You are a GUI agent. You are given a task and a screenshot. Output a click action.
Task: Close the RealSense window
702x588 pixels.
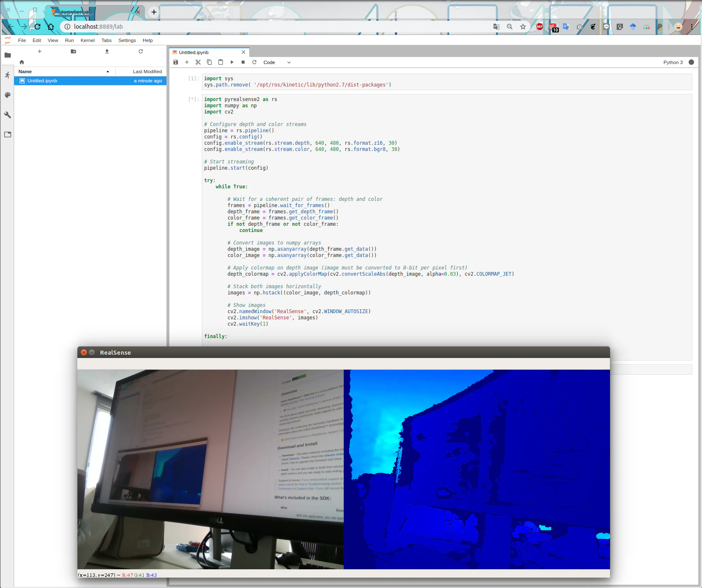(84, 352)
